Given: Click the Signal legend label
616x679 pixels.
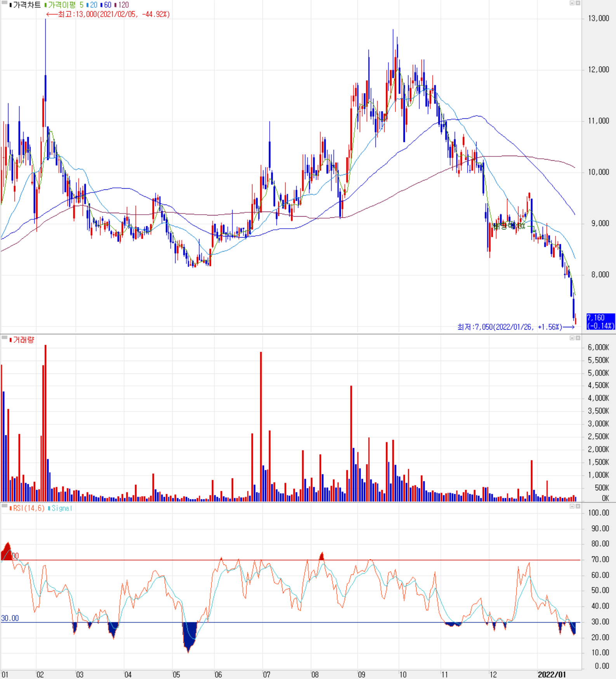Looking at the screenshot, I should (x=60, y=508).
